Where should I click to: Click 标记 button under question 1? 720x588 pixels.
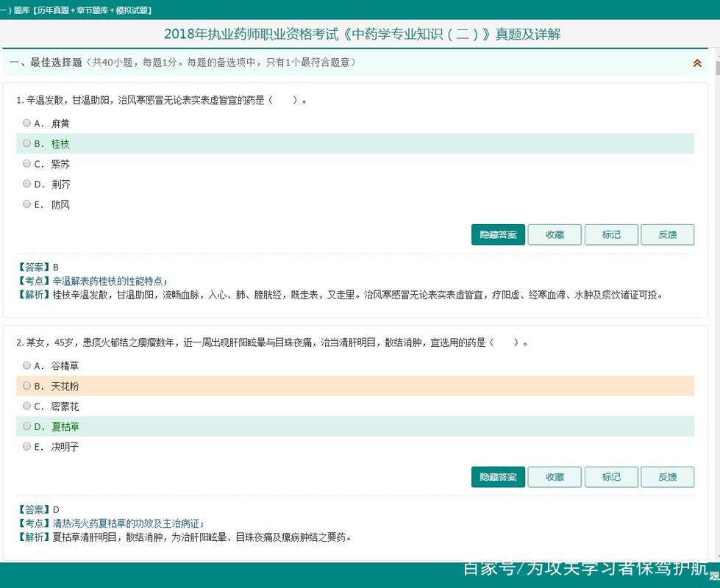tap(611, 234)
